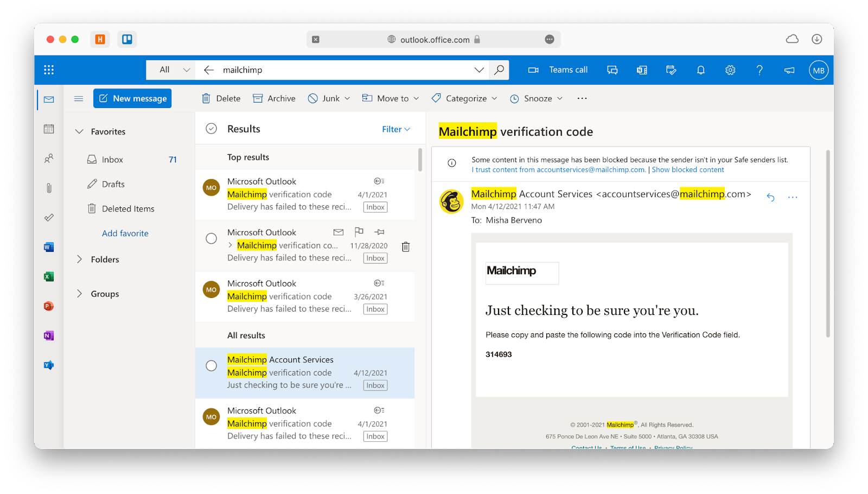Expand the Groups section
This screenshot has width=868, height=494.
pyautogui.click(x=79, y=294)
